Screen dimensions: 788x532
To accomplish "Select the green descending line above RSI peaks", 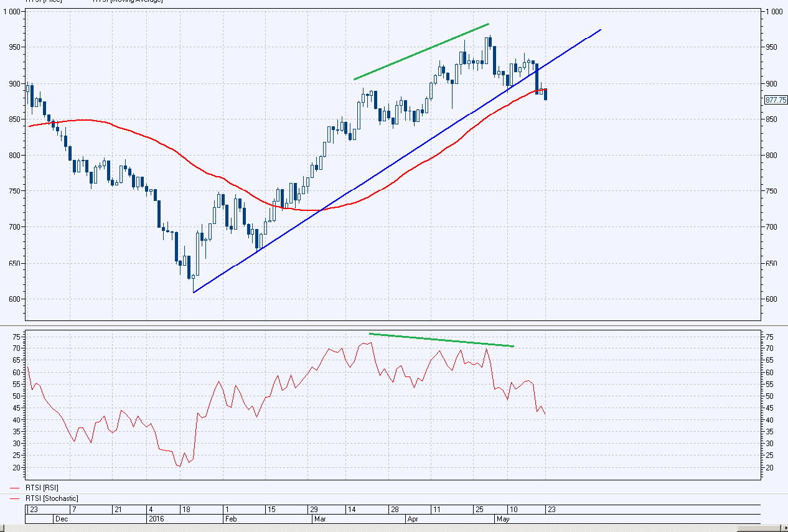I will tap(442, 340).
